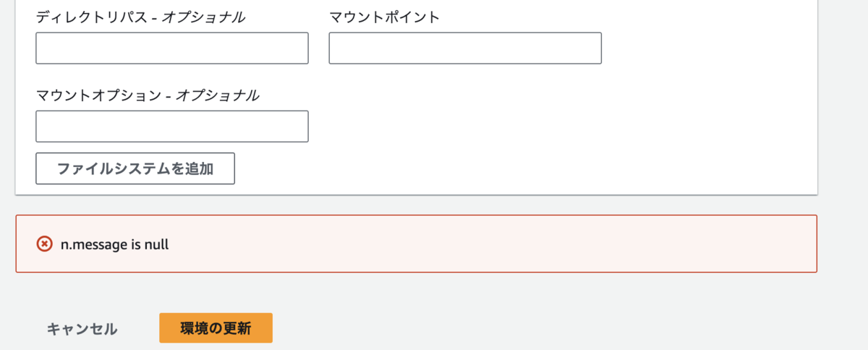This screenshot has width=868, height=350.
Task: Focus the マウントポイント input field
Action: point(465,48)
